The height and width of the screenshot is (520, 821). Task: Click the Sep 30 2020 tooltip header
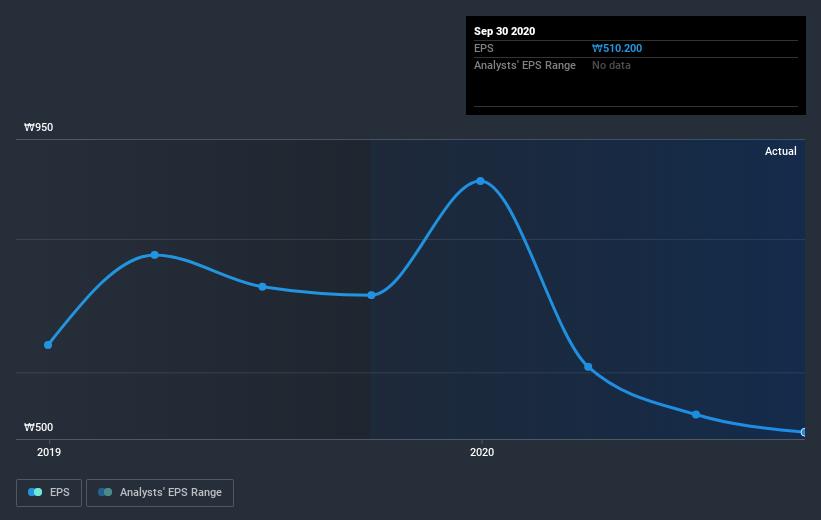504,31
